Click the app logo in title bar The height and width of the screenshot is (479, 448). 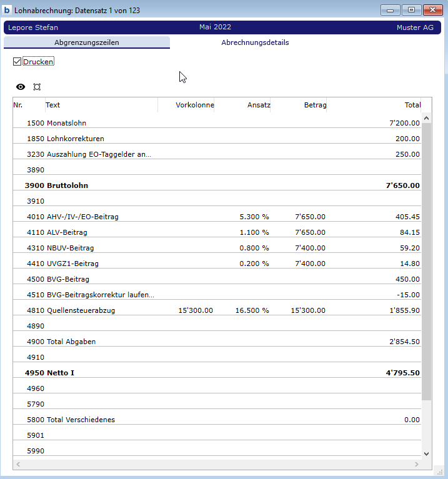point(7,10)
